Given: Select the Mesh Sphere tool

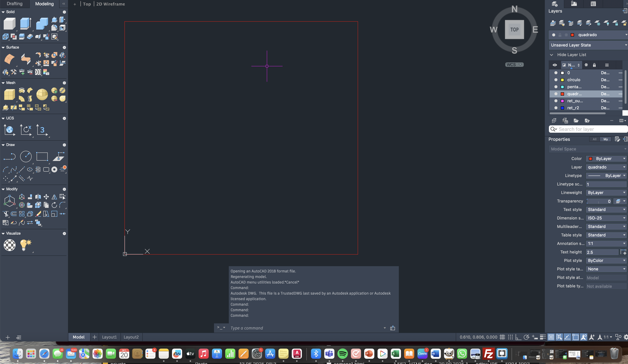Looking at the screenshot, I should 42,95.
